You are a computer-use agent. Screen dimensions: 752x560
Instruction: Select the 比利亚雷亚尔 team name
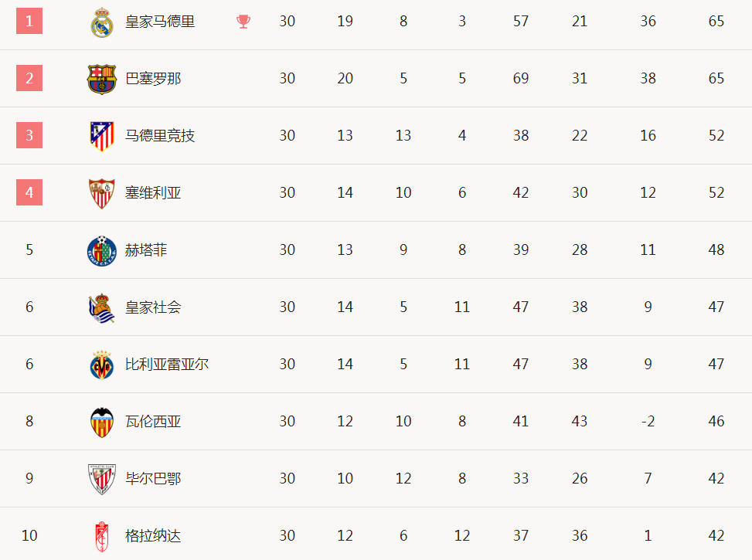pyautogui.click(x=167, y=365)
